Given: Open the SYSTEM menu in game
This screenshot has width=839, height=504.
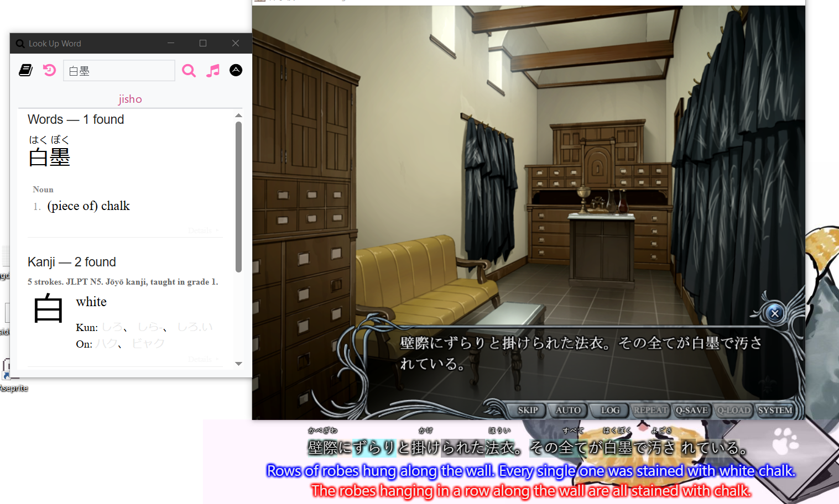Looking at the screenshot, I should click(775, 410).
